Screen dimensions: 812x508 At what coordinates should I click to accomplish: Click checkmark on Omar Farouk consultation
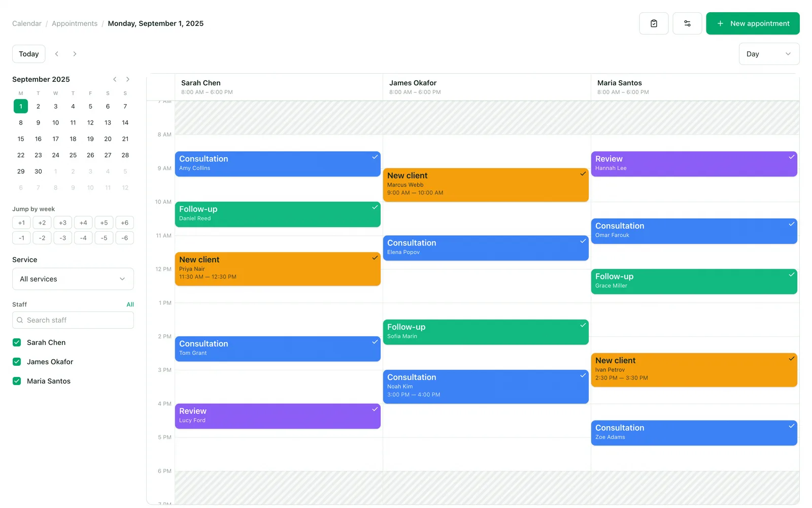pos(792,224)
